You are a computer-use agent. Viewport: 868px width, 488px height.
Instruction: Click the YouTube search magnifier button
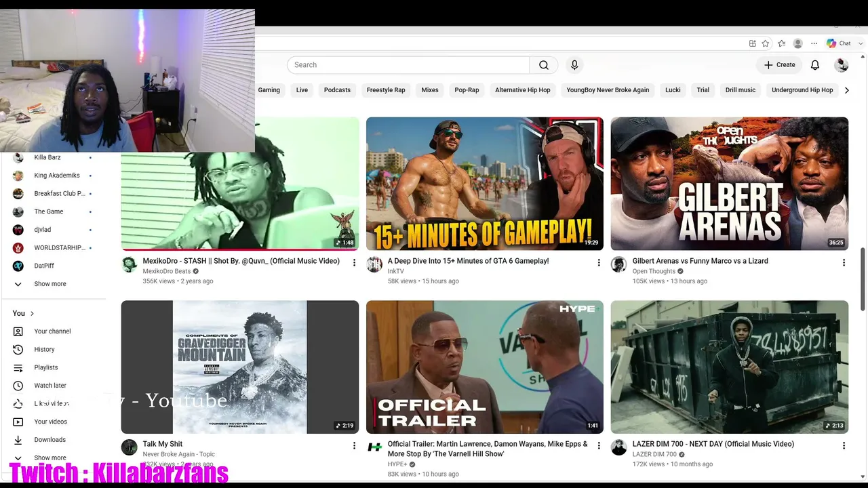pos(544,65)
